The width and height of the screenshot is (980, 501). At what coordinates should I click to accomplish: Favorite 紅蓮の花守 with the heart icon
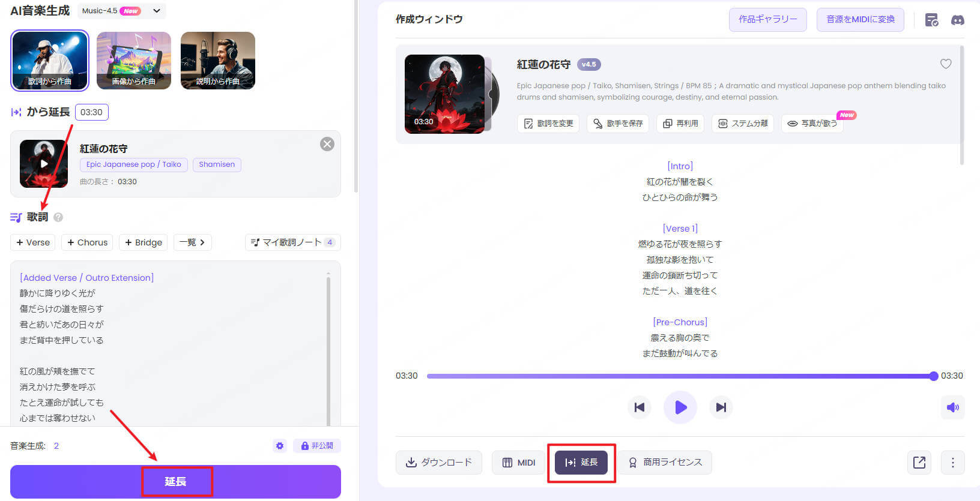[x=946, y=64]
